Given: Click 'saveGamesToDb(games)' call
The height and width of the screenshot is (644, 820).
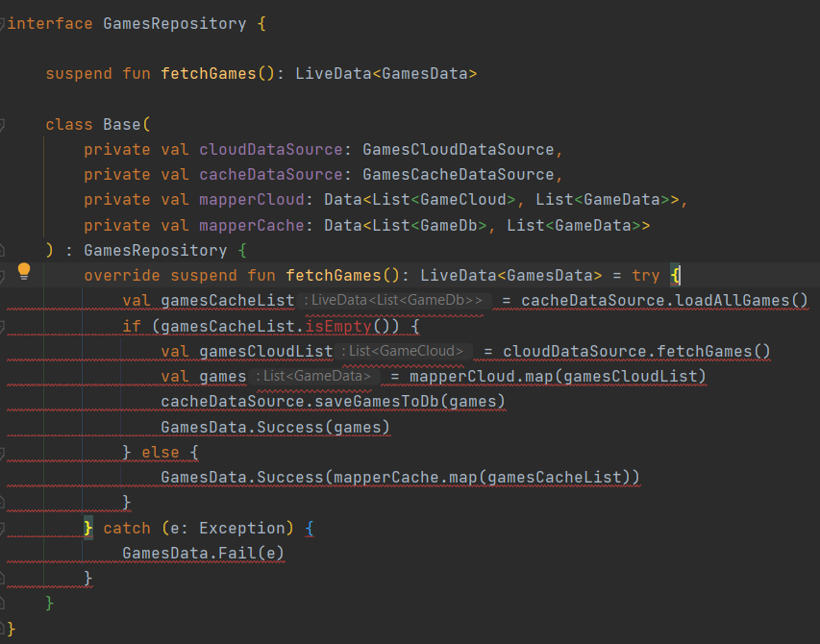Looking at the screenshot, I should [x=410, y=402].
